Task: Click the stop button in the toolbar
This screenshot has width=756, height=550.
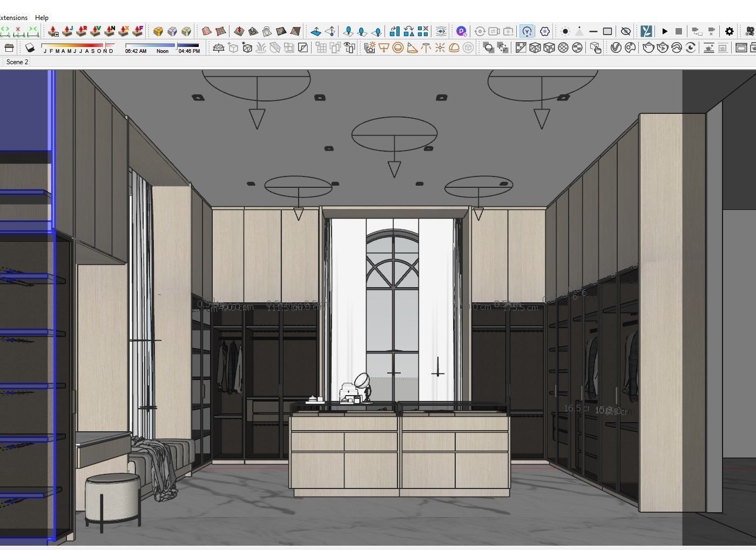Action: click(x=679, y=31)
